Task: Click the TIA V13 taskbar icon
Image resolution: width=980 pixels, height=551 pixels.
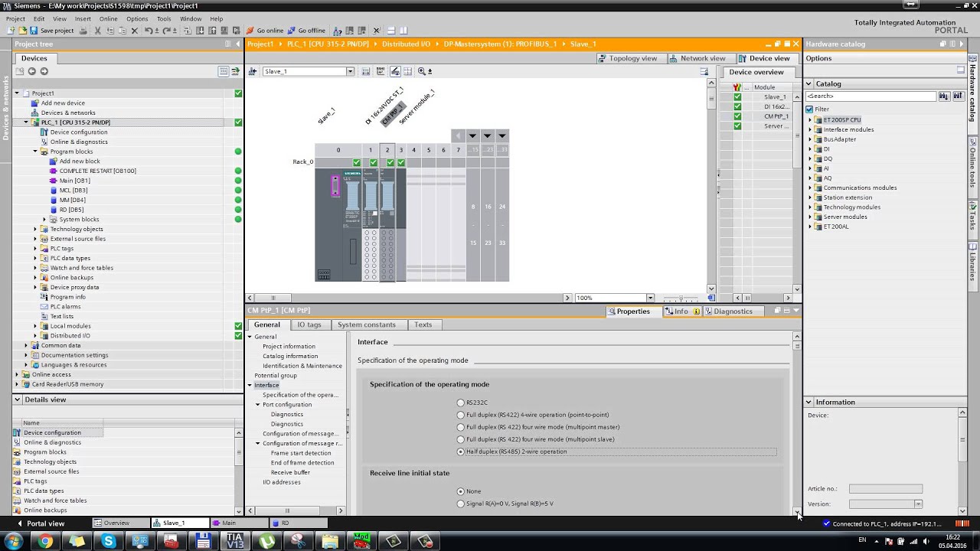Action: 234,541
